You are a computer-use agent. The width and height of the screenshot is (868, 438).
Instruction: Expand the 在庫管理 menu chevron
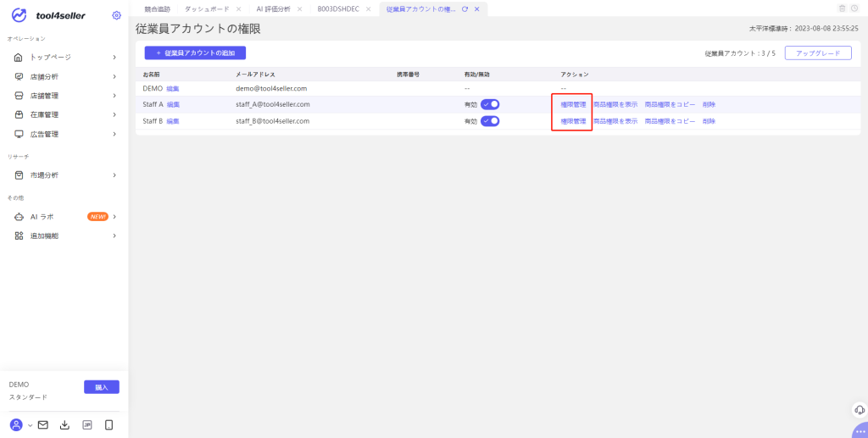[114, 114]
